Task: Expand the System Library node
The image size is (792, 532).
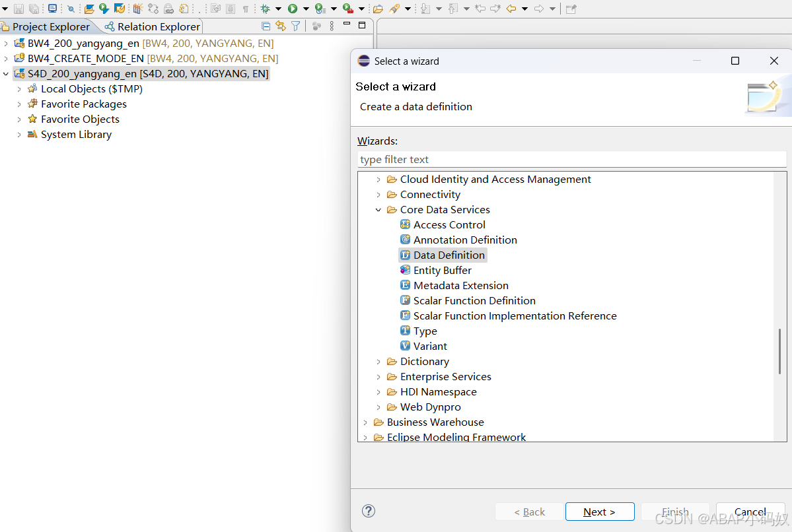Action: click(19, 134)
